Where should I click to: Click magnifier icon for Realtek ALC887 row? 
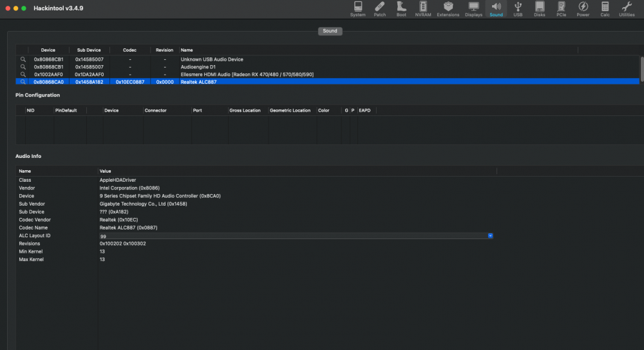[x=23, y=82]
